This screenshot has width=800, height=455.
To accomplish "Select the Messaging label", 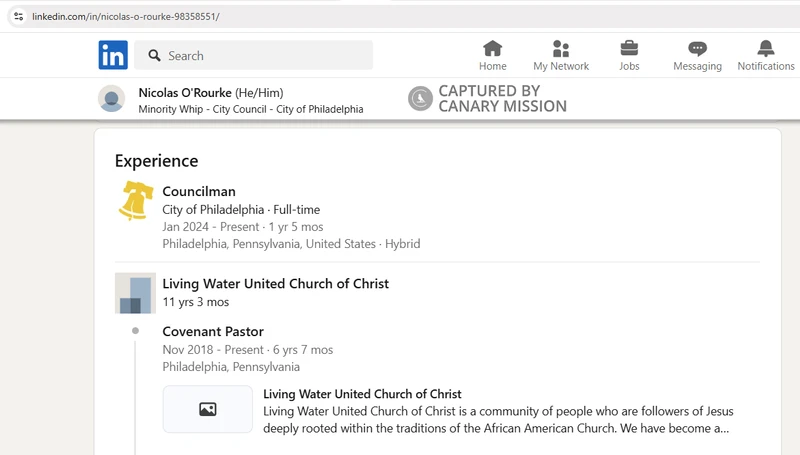I will tap(697, 66).
